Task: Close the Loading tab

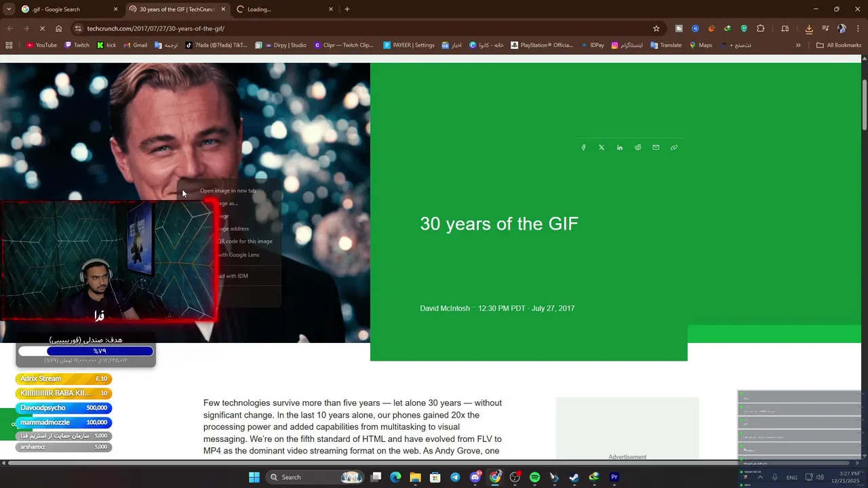Action: tap(331, 9)
